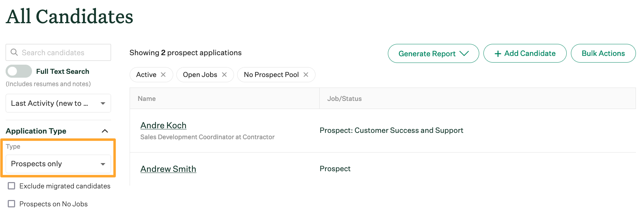Screen dimensions: 644x213
Task: Open the "Last Activity" sort dropdown
Action: (58, 103)
